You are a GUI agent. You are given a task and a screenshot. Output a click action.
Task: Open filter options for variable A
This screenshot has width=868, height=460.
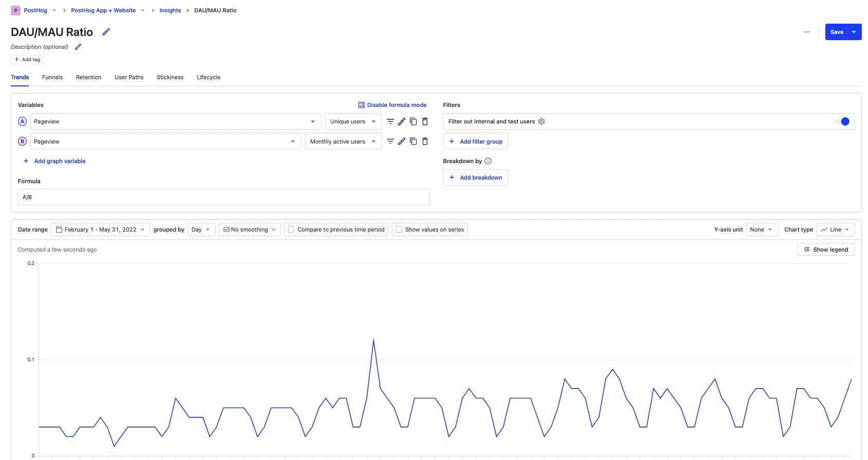[390, 121]
